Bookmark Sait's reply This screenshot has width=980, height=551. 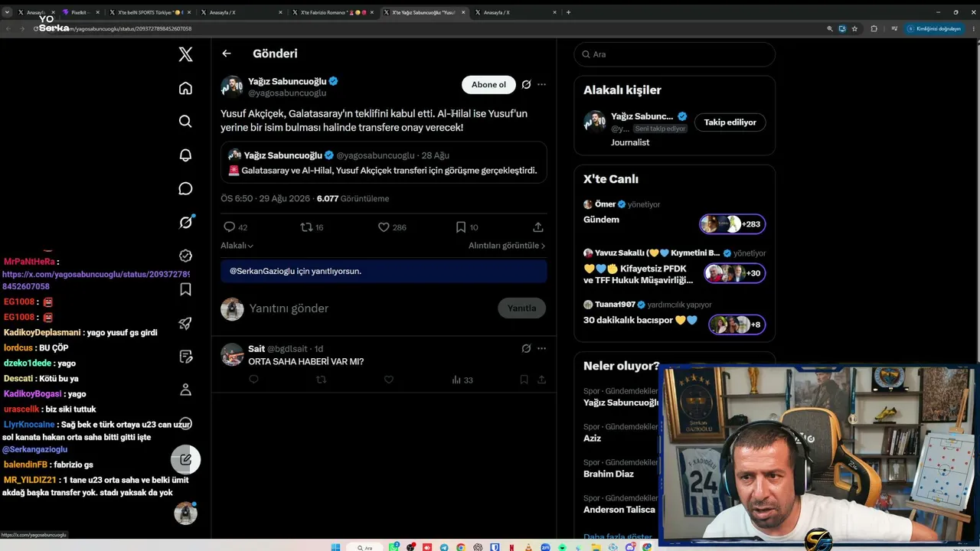coord(524,380)
